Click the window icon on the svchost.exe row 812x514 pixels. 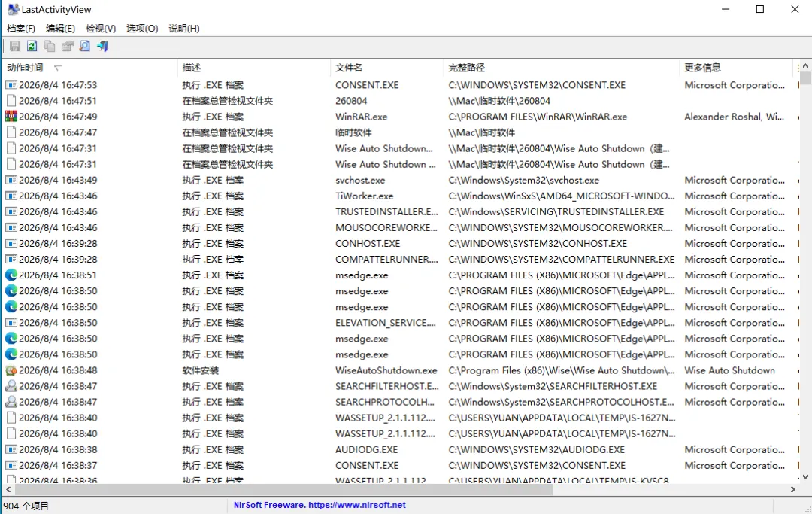(x=11, y=181)
